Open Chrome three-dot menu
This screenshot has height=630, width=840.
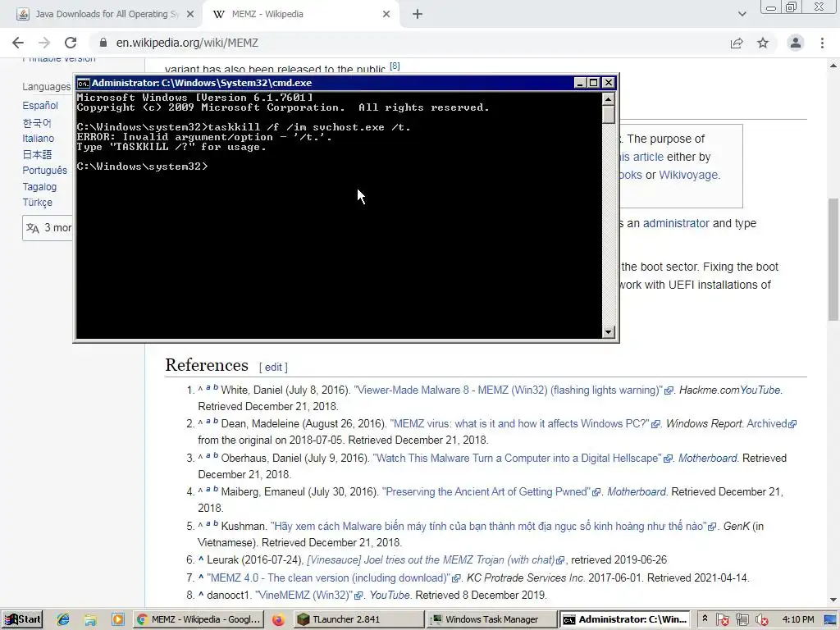tap(822, 43)
